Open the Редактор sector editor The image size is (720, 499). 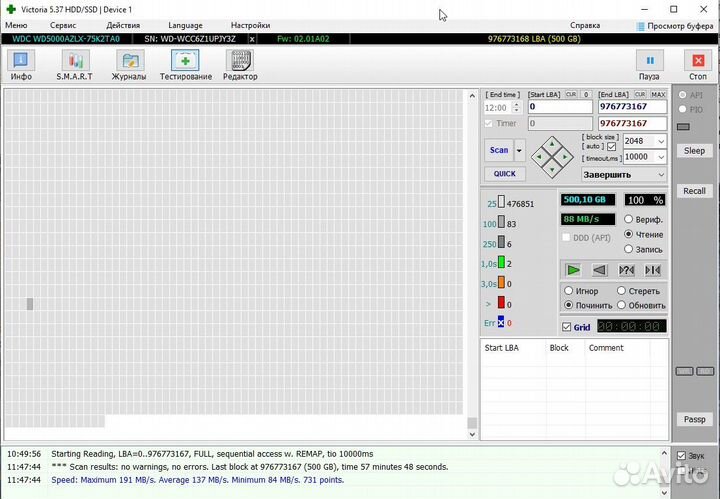(240, 65)
